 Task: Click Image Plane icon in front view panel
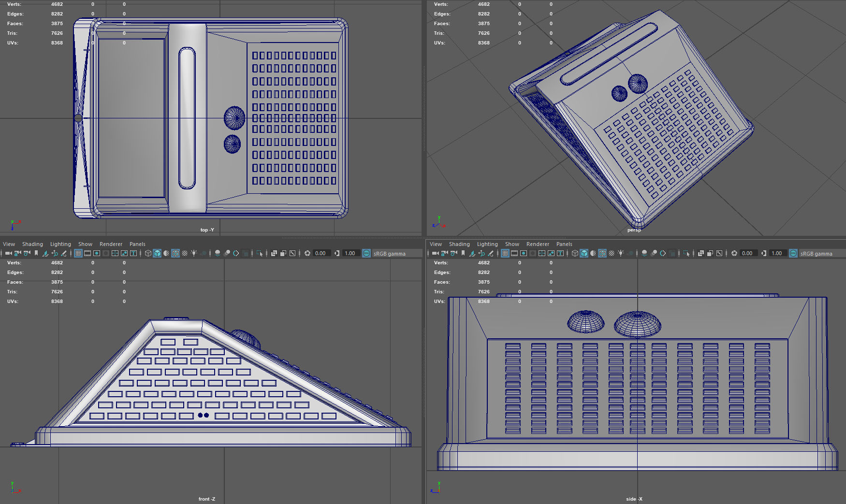point(45,253)
